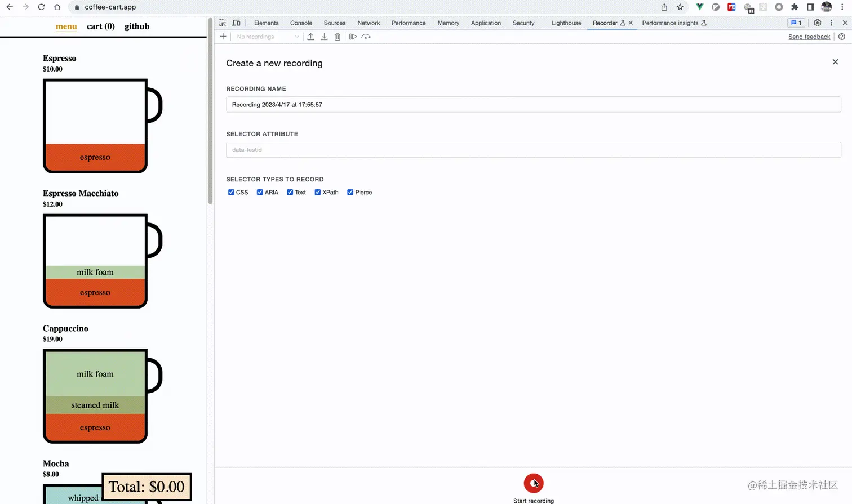
Task: Open the No recordings dropdown
Action: point(267,37)
